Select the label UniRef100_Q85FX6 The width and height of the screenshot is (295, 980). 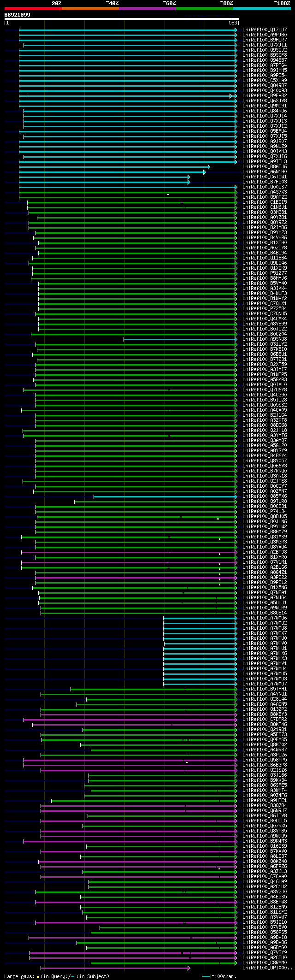click(x=265, y=496)
